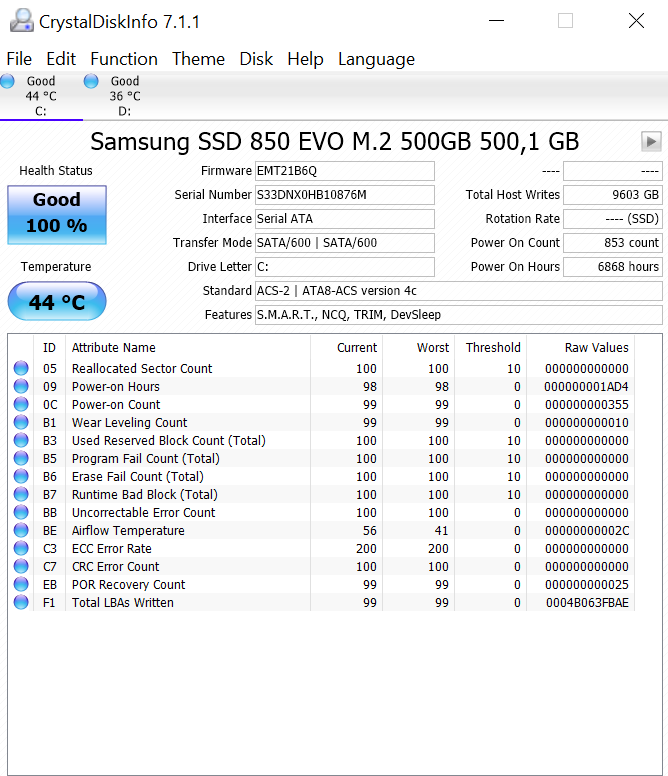Click status icon for Total LBAs Written

[21, 602]
